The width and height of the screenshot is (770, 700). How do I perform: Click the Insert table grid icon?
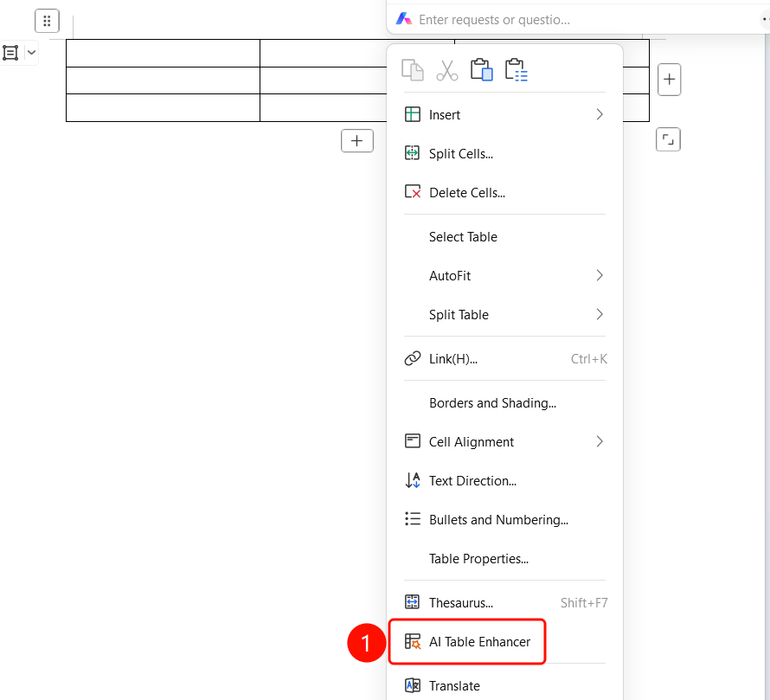click(x=413, y=114)
